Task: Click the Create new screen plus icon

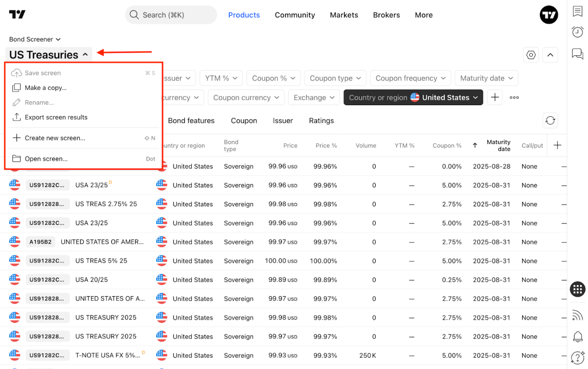Action: pos(16,138)
